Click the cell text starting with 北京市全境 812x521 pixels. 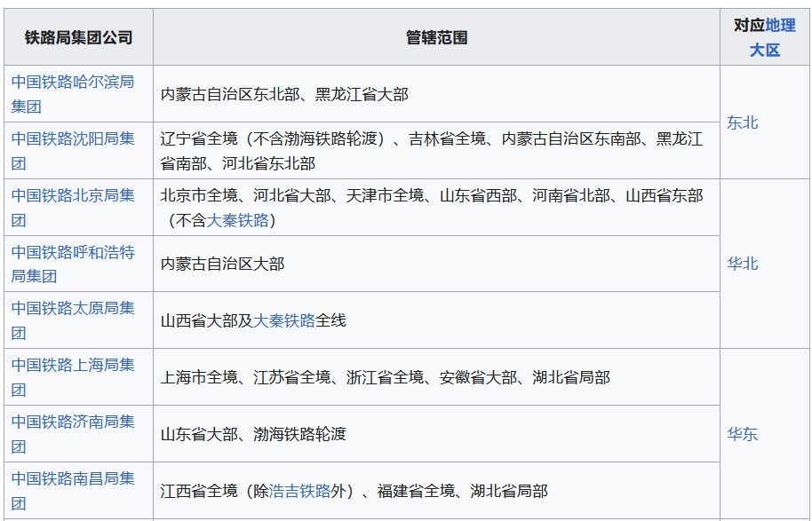click(432, 208)
